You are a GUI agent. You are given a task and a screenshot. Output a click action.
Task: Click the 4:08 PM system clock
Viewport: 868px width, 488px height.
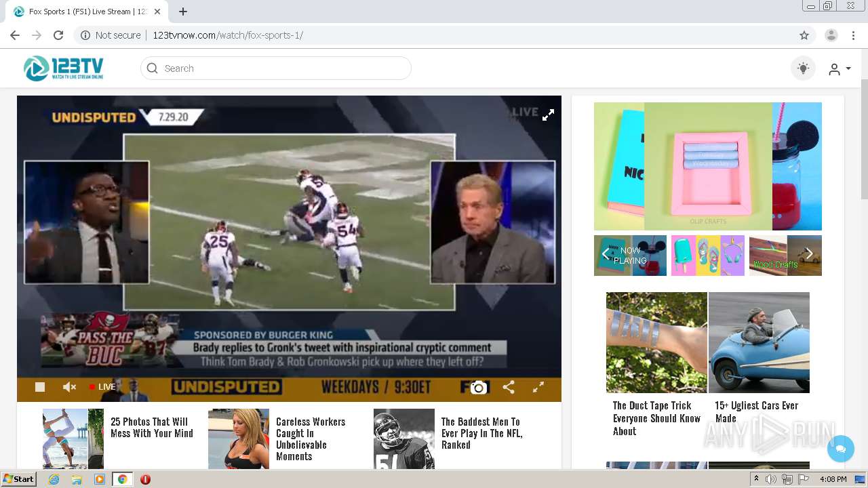tap(833, 479)
